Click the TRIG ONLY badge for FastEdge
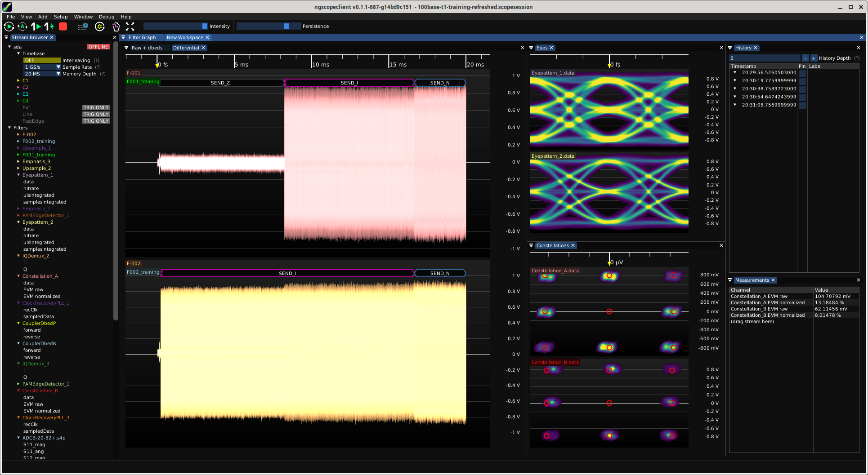This screenshot has height=475, width=868. pos(96,121)
